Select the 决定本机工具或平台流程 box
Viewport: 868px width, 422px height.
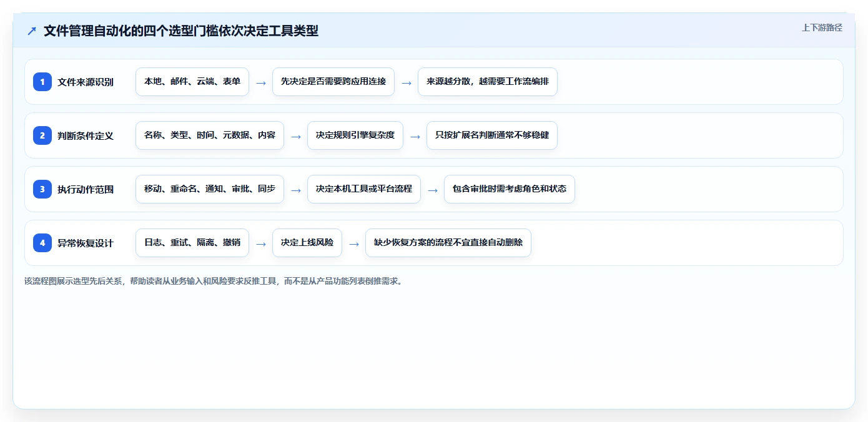(x=364, y=189)
